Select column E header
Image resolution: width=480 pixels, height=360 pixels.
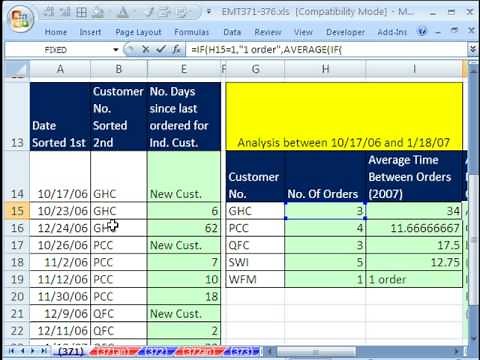pos(184,69)
